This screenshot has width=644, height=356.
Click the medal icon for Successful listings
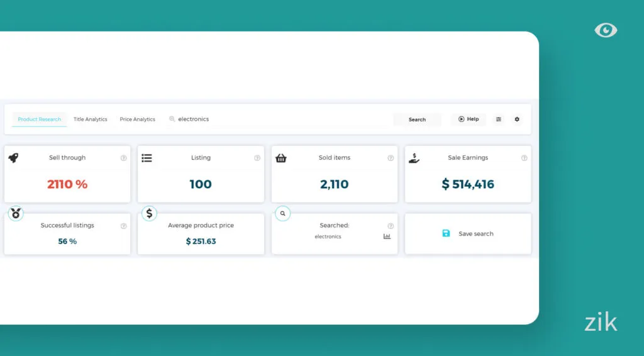[x=16, y=213]
